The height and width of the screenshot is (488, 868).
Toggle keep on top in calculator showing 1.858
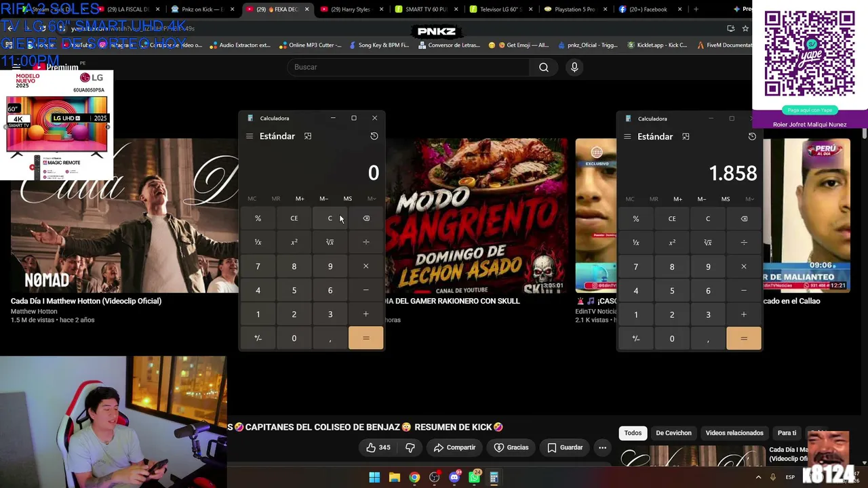pyautogui.click(x=686, y=137)
